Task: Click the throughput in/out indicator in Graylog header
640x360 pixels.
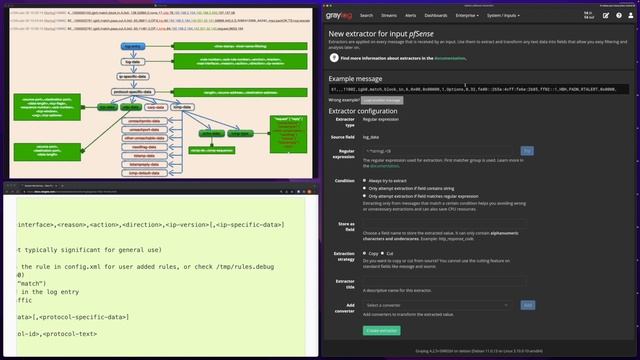Action: click(x=589, y=16)
